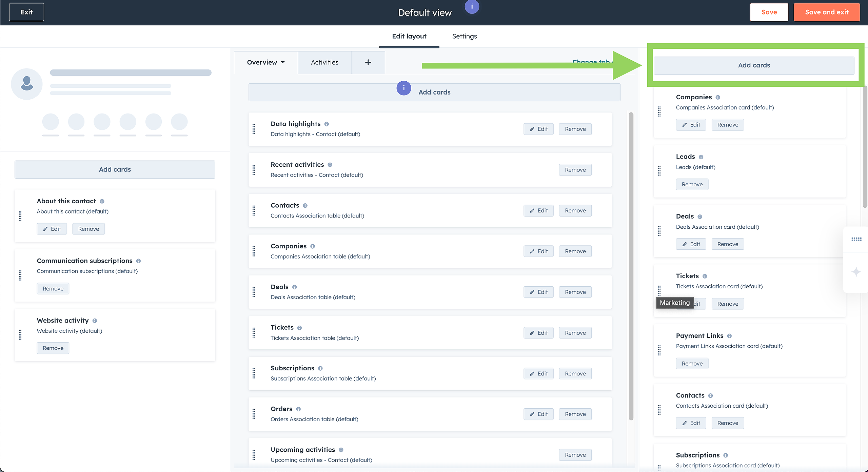Viewport: 868px width, 472px height.
Task: Click purple info badge beside Default view title
Action: (472, 6)
